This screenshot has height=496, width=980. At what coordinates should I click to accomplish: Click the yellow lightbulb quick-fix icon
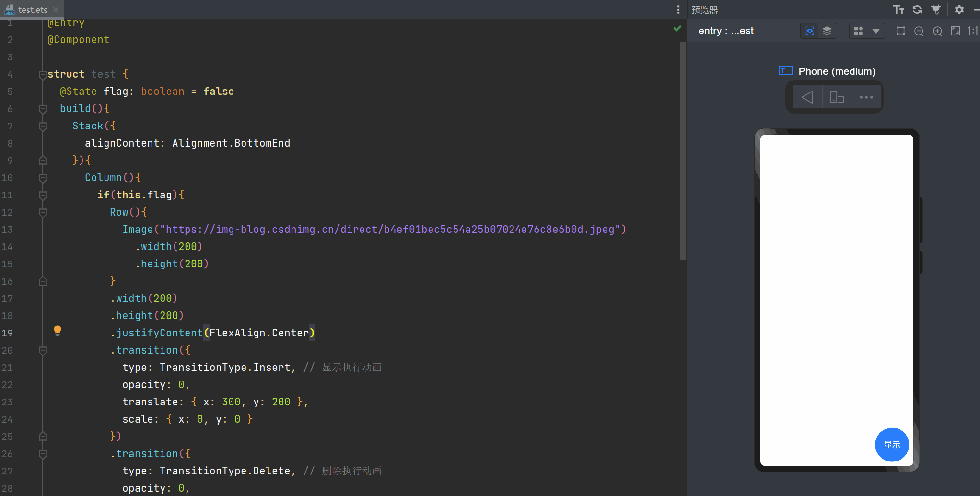(58, 331)
